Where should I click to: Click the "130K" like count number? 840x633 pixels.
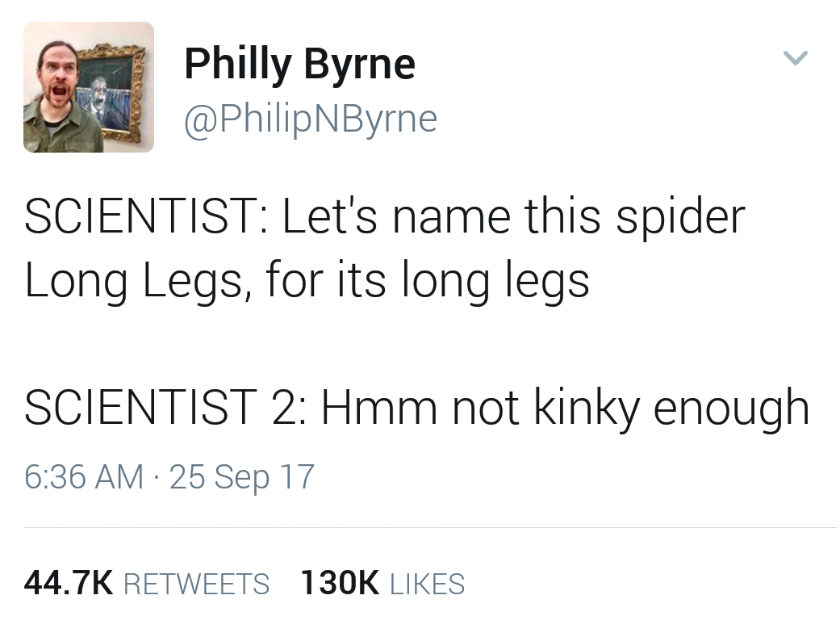tap(339, 583)
